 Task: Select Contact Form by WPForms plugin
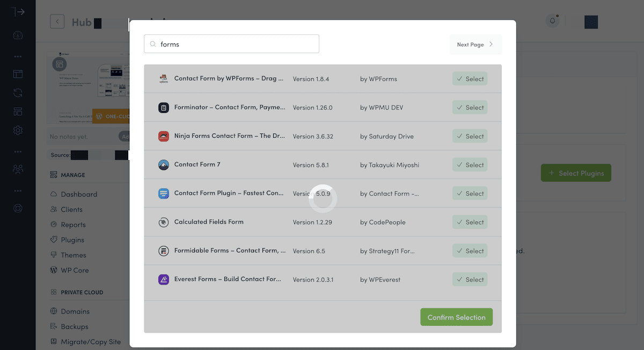pyautogui.click(x=470, y=79)
